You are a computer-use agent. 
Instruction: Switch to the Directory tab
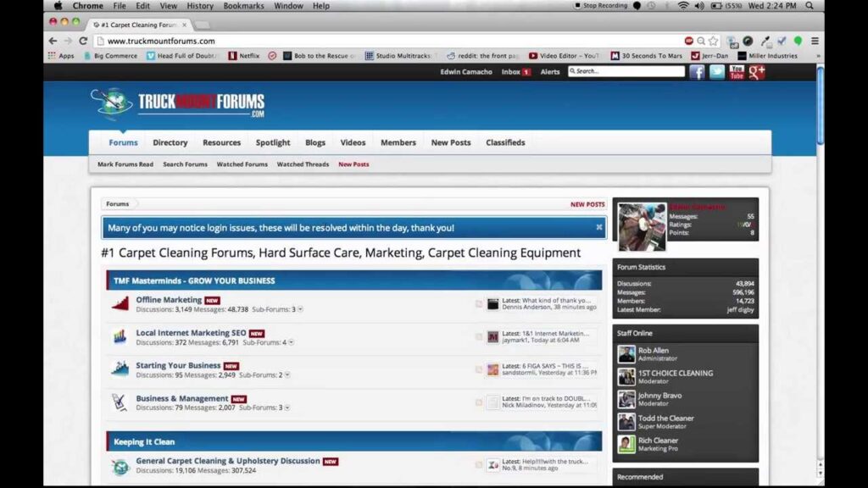point(170,142)
